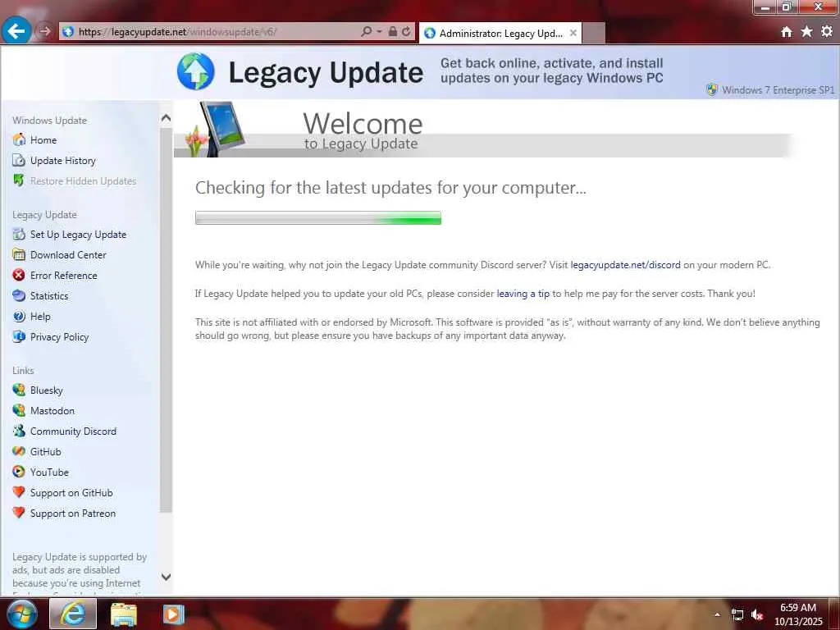Open browser Home page icon

click(787, 32)
